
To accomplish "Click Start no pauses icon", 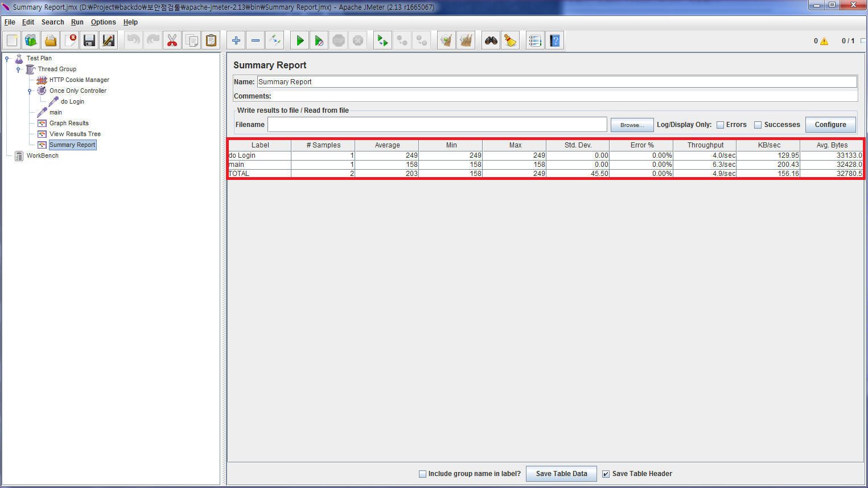I will (319, 40).
